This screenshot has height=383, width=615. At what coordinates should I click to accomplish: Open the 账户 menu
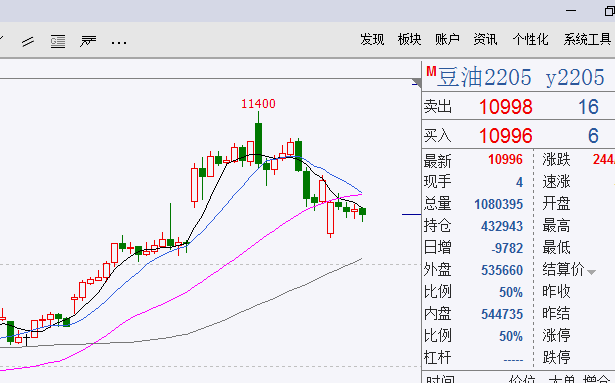pyautogui.click(x=447, y=39)
